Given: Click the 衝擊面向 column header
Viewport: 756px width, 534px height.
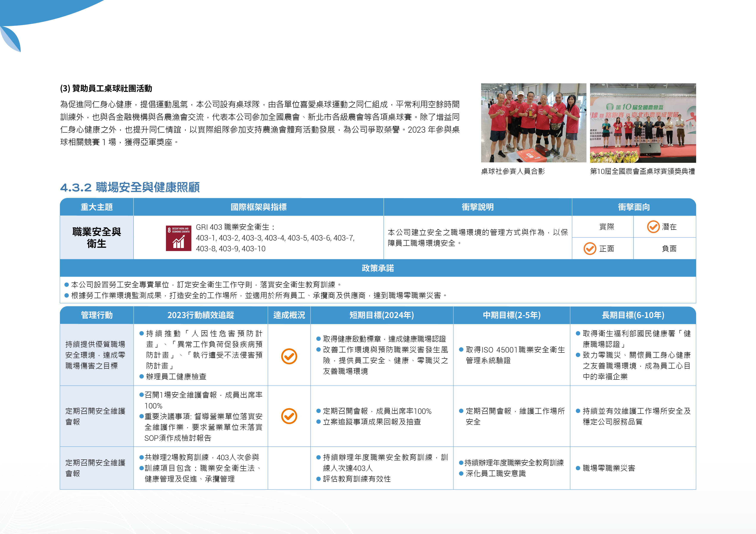Looking at the screenshot, I should coord(634,207).
